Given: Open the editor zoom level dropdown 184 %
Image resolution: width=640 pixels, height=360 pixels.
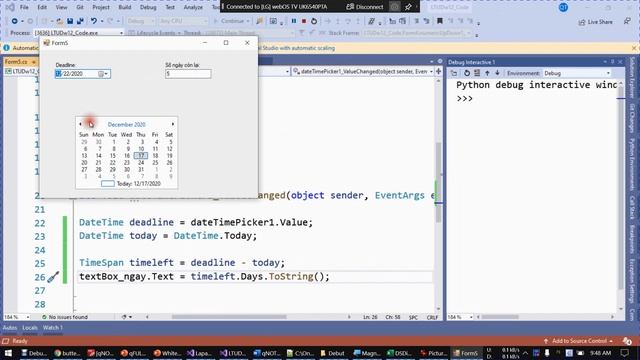Looking at the screenshot, I should point(16,317).
